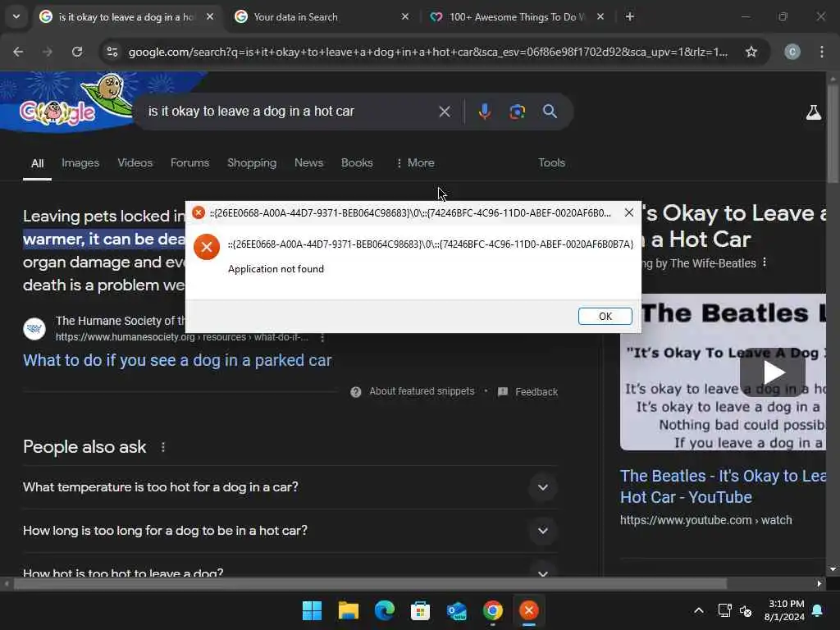Open File Explorer from the taskbar

click(348, 610)
